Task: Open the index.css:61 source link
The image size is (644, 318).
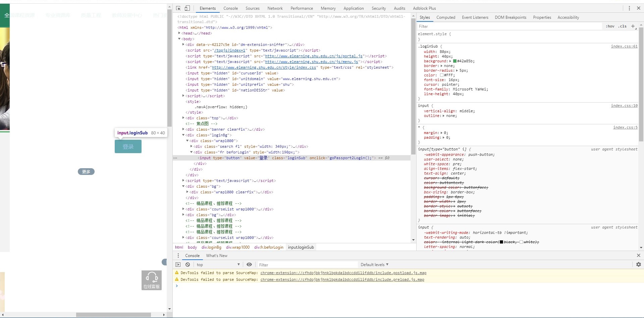Action: [x=624, y=46]
